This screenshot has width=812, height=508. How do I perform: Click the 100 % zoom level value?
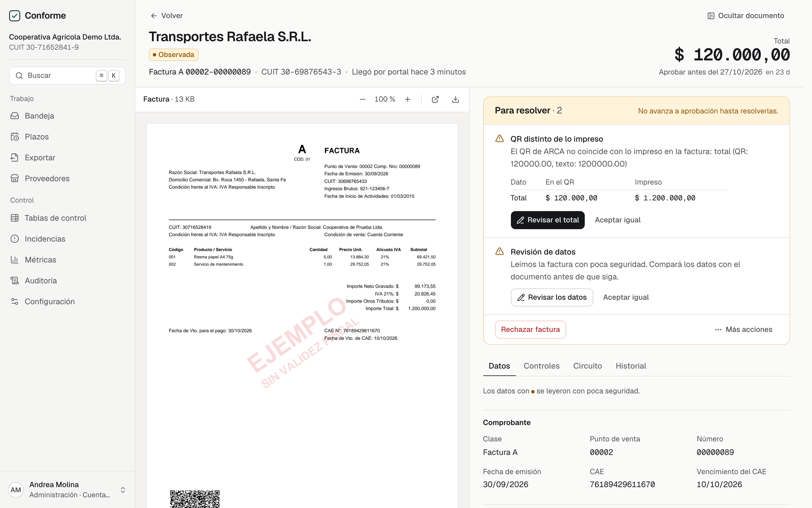tap(385, 99)
